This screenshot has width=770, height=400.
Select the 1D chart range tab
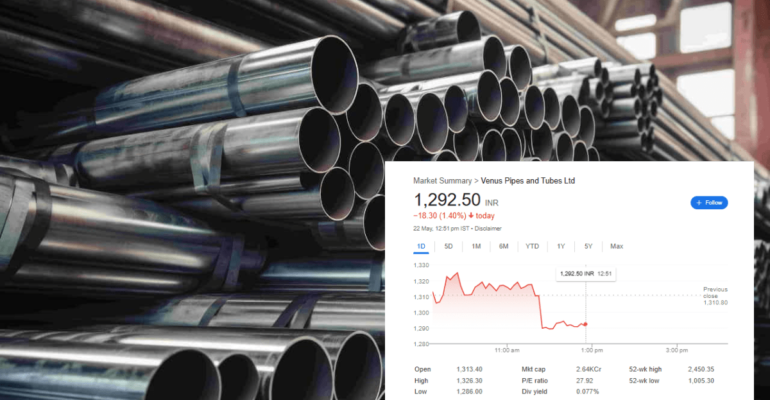pos(421,246)
